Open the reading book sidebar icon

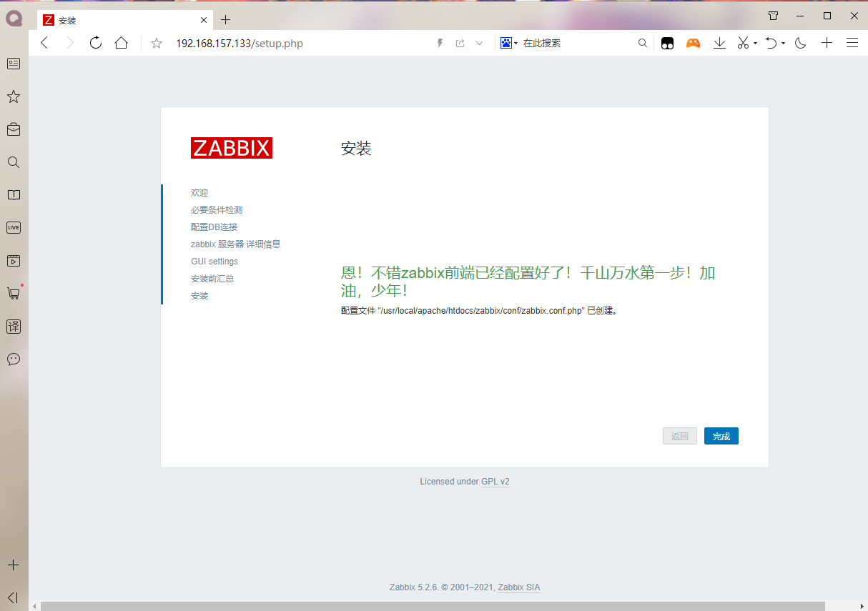[x=14, y=195]
